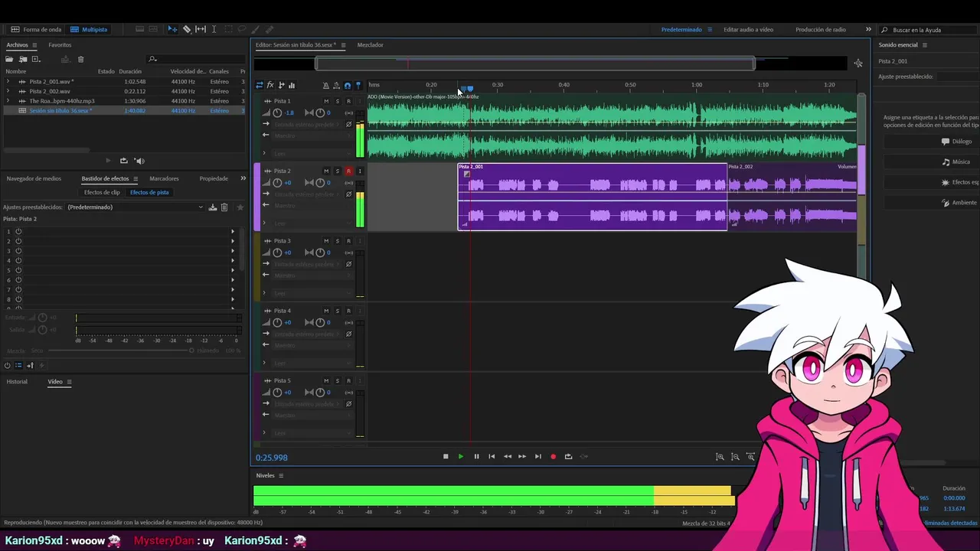The width and height of the screenshot is (980, 551).
Task: Toggle input monitoring on Pista 2
Action: (360, 171)
